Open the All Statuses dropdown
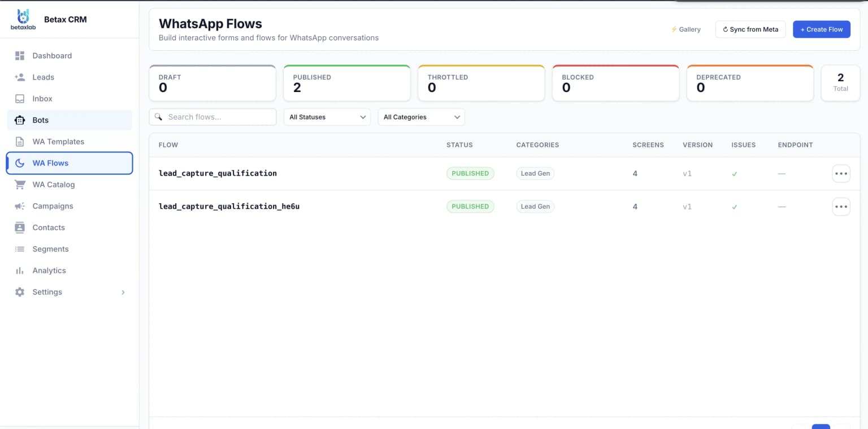This screenshot has width=868, height=429. (x=327, y=117)
